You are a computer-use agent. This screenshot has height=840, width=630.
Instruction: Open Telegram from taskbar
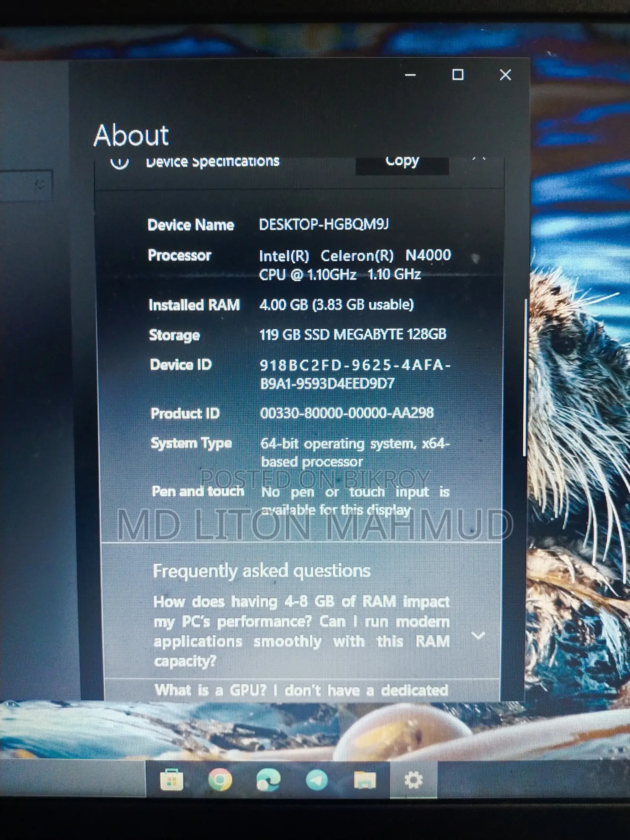317,780
